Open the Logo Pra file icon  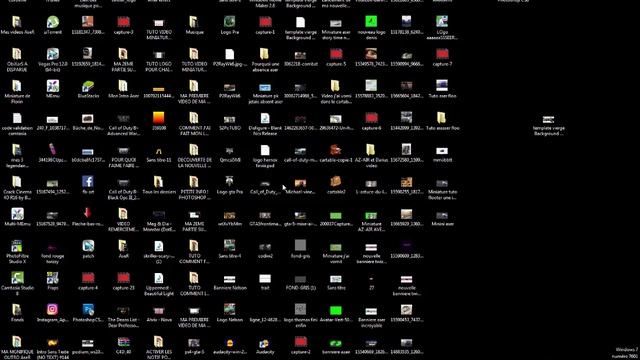(229, 22)
